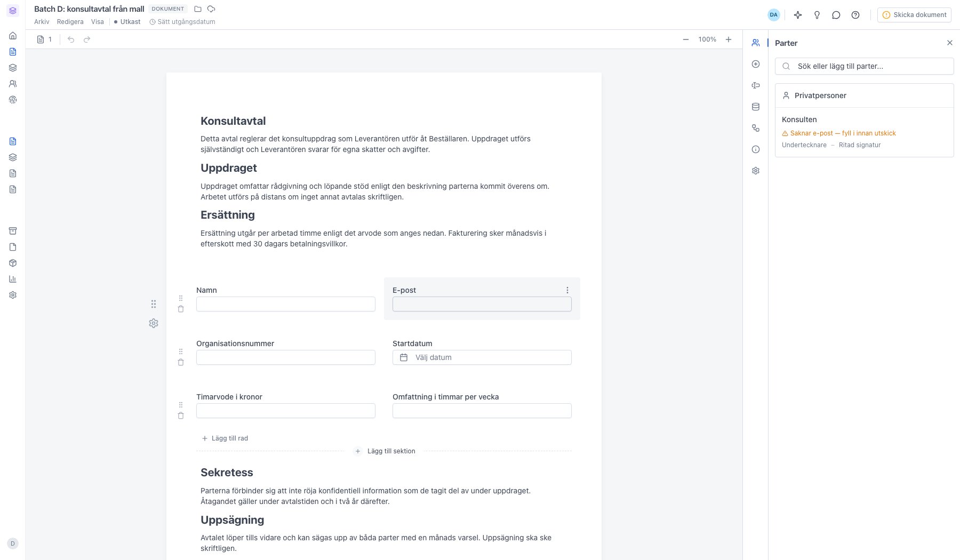Image resolution: width=960 pixels, height=560 pixels.
Task: Open the info icon in right rail
Action: click(x=756, y=149)
